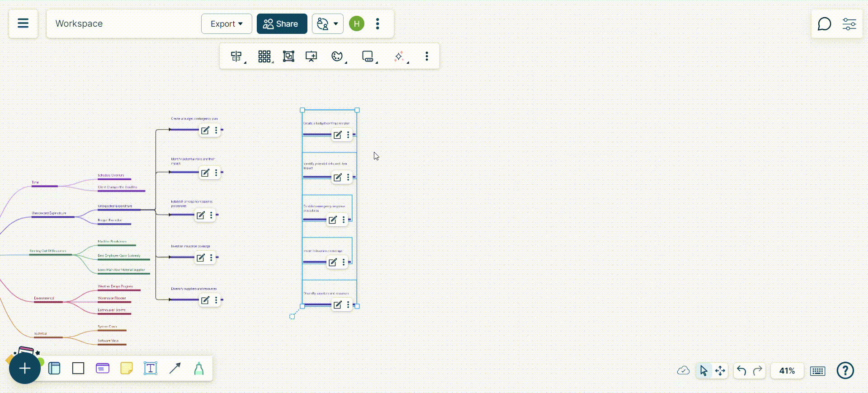Select the arrow connector tool

175,369
